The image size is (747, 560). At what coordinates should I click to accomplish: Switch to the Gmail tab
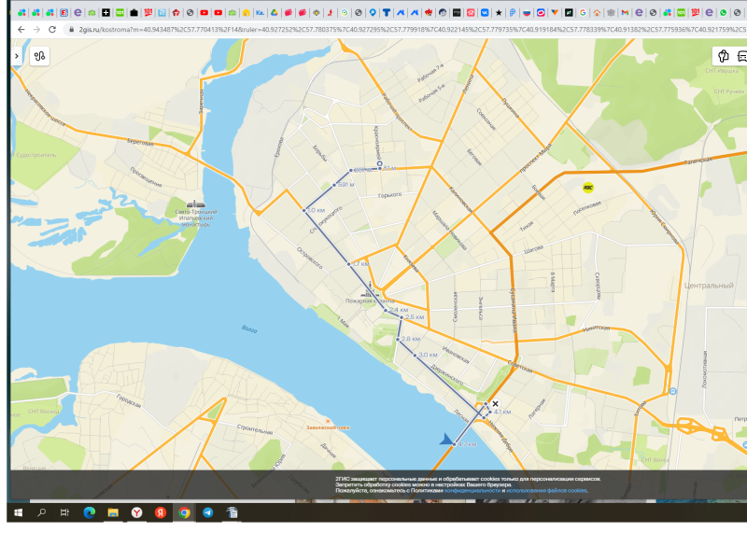point(625,13)
